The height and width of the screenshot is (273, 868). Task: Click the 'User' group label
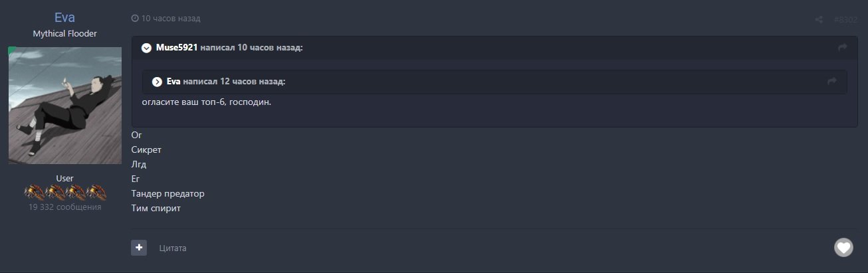(x=64, y=178)
